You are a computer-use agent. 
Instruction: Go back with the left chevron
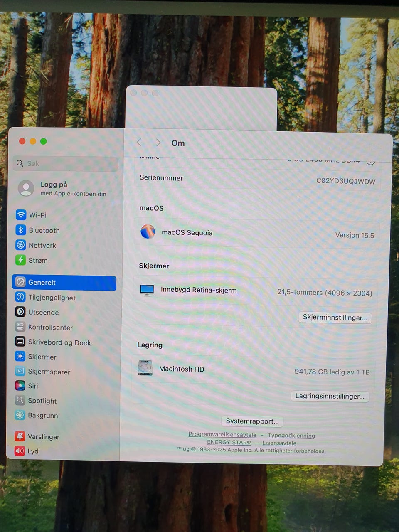pos(139,143)
